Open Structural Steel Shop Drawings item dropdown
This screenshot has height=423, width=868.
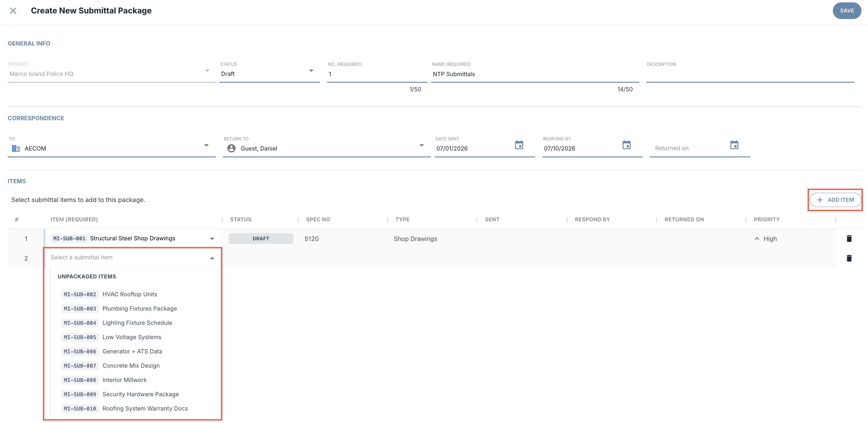tap(212, 239)
